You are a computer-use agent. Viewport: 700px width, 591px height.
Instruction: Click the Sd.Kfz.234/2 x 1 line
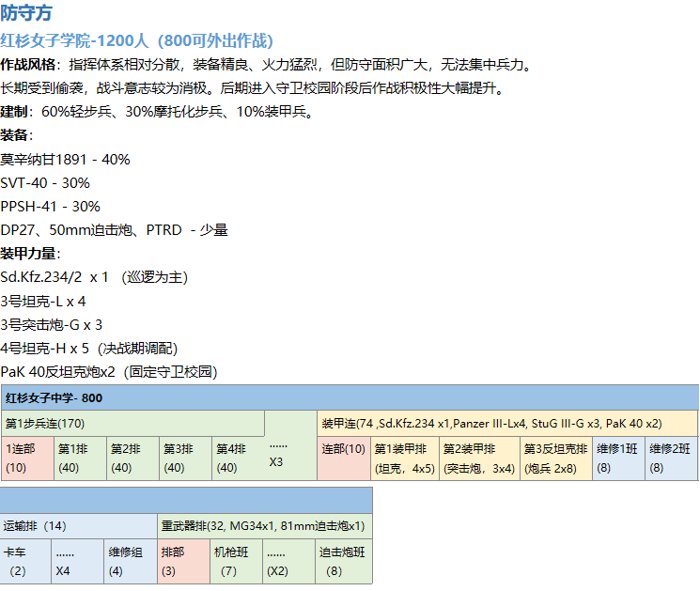(x=94, y=277)
